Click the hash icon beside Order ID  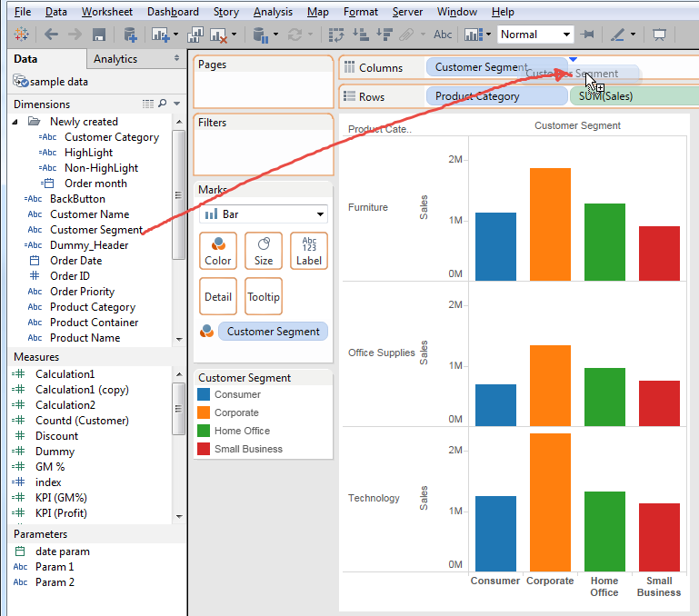35,276
